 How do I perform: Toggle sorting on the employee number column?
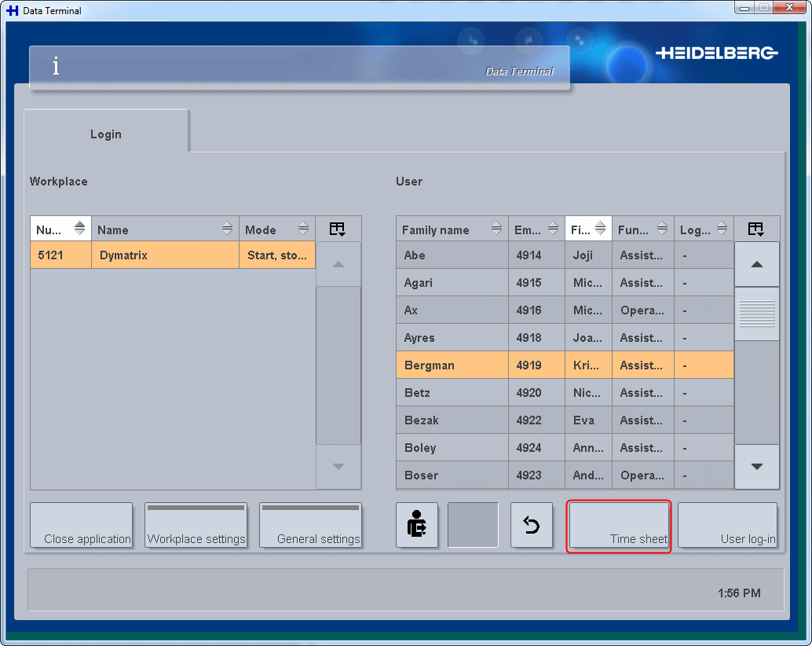point(554,229)
